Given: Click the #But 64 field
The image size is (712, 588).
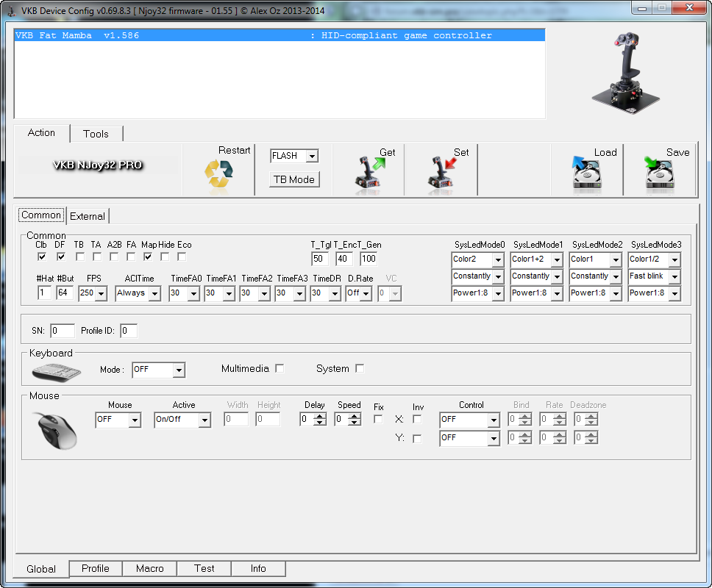Looking at the screenshot, I should (x=65, y=293).
